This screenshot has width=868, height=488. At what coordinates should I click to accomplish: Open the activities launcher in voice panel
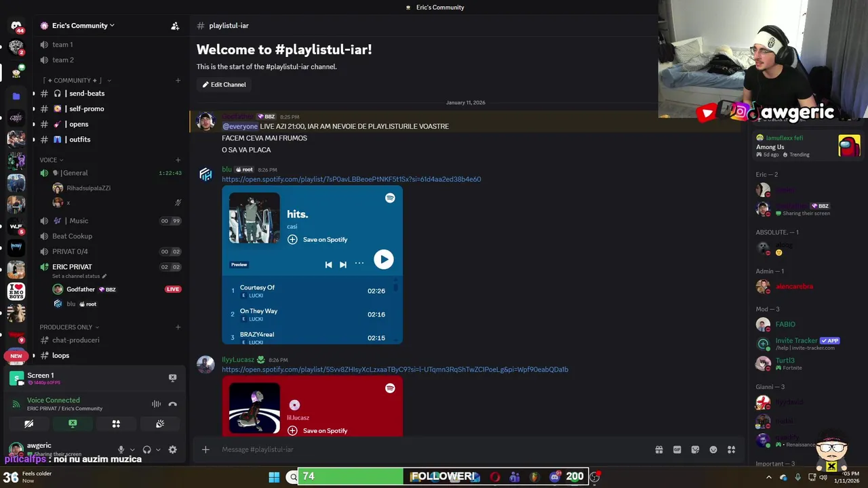pyautogui.click(x=116, y=424)
